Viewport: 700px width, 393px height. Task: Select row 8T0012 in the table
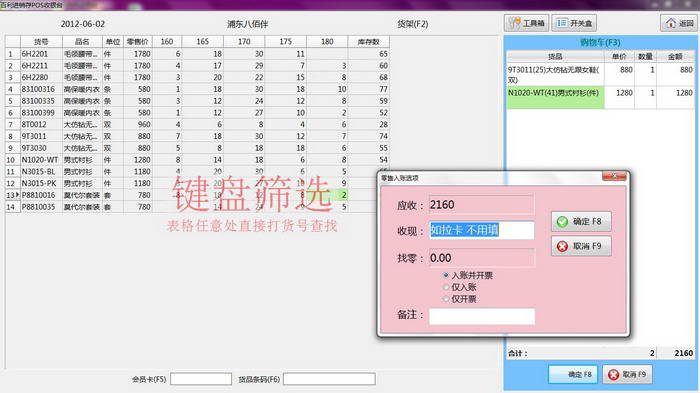coord(197,125)
